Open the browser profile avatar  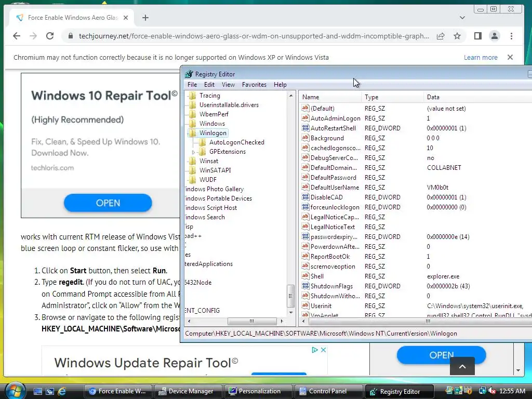coord(495,36)
